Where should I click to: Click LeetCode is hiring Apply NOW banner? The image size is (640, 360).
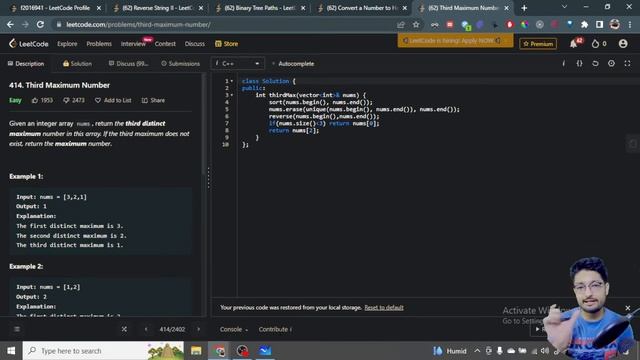pos(456,40)
